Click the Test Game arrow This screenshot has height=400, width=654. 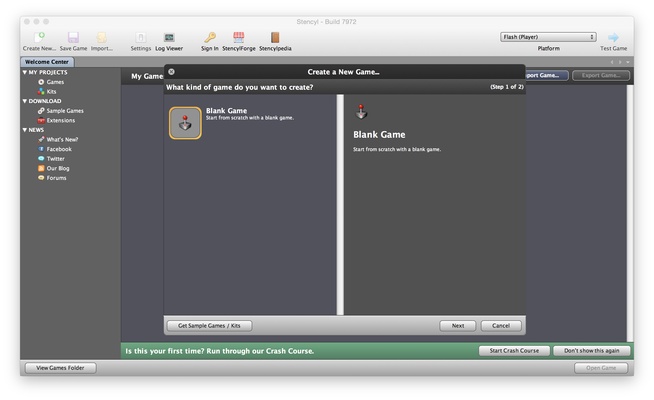(613, 38)
